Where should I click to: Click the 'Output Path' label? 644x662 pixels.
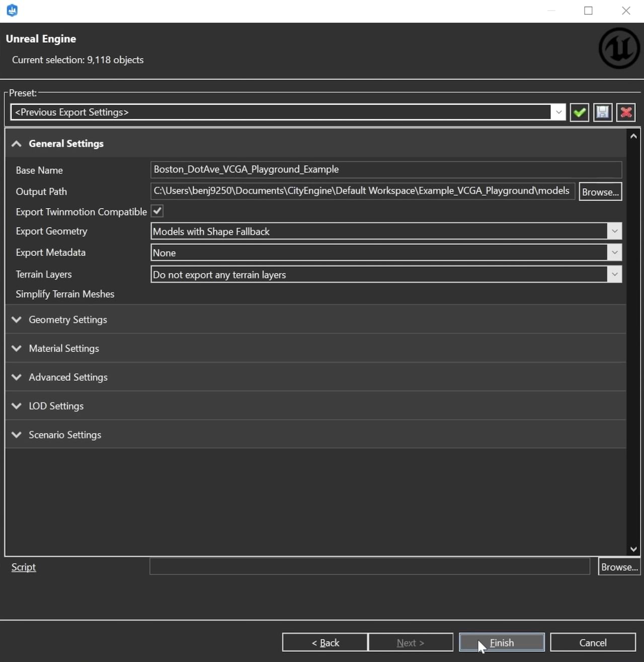click(41, 192)
